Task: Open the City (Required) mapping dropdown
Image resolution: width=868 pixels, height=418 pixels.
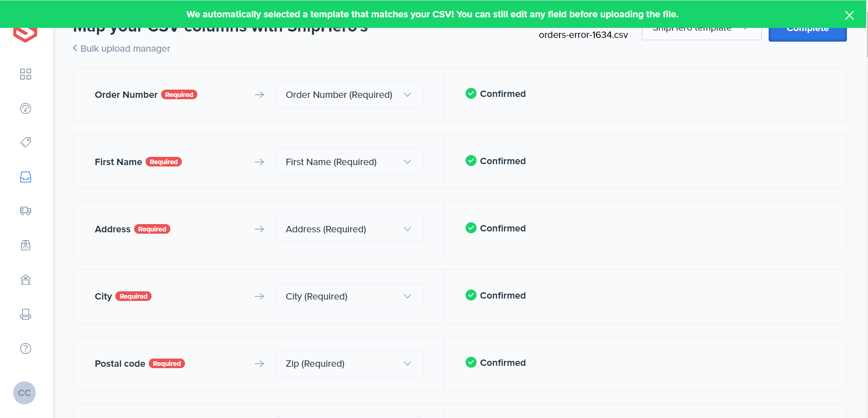Action: pyautogui.click(x=349, y=296)
